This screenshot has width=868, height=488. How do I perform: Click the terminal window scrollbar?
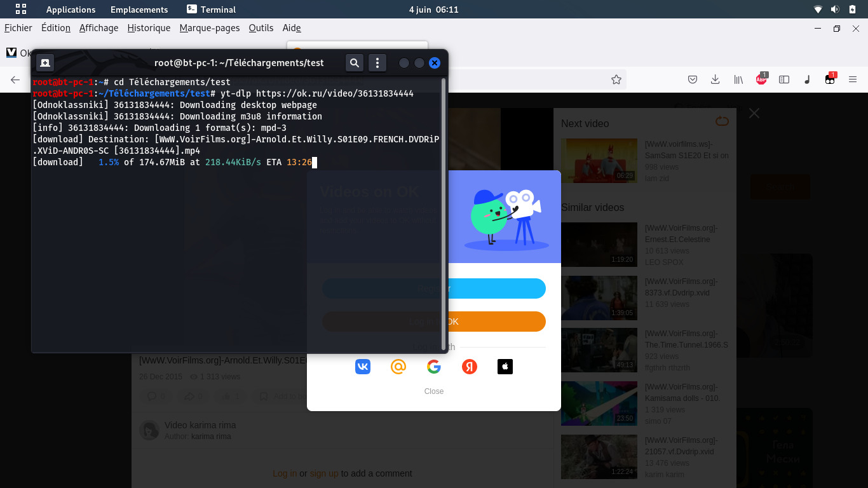[x=444, y=214]
